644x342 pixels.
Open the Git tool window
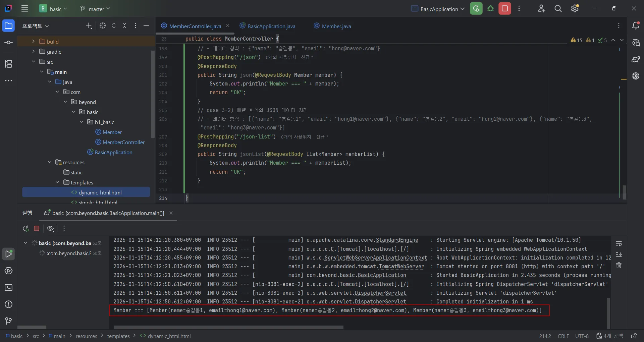[8, 321]
